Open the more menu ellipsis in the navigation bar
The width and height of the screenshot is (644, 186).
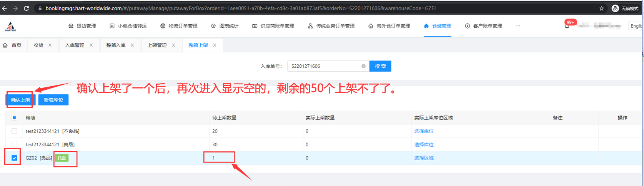(518, 26)
